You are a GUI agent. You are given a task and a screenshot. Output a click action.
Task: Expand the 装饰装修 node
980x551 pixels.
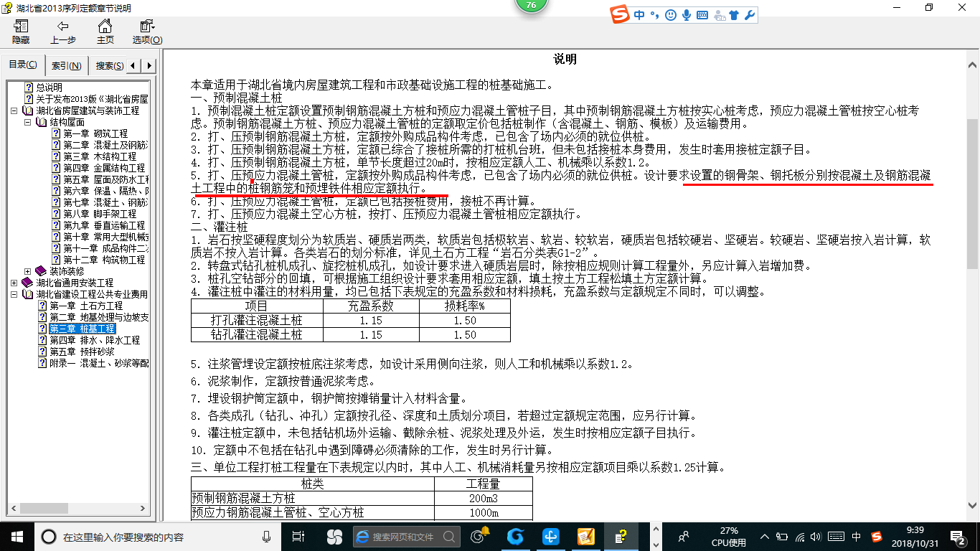click(28, 272)
